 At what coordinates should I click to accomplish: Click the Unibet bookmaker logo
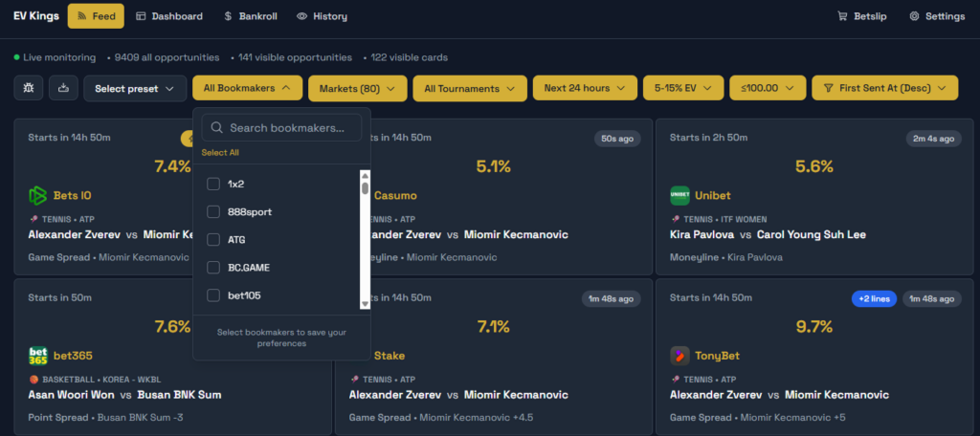tap(679, 196)
